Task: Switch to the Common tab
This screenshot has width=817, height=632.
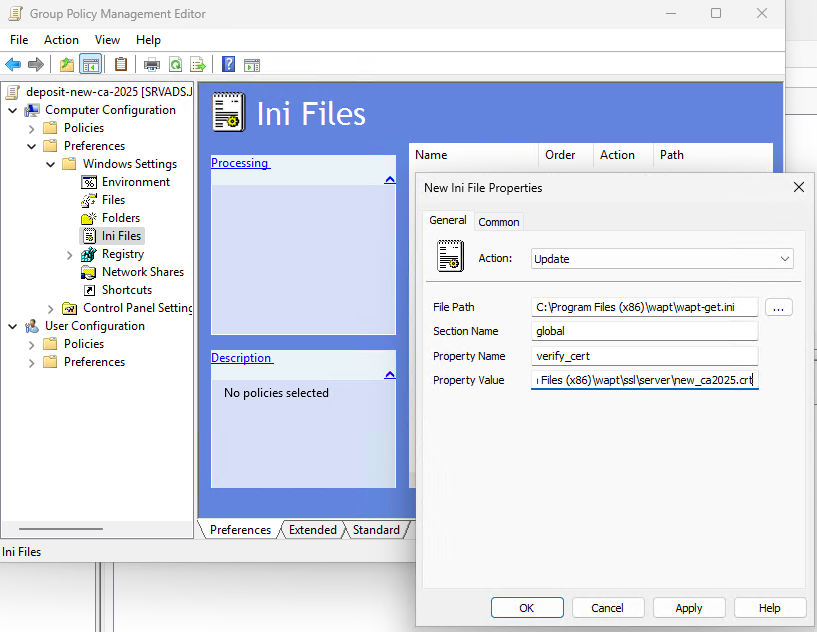Action: pos(498,222)
